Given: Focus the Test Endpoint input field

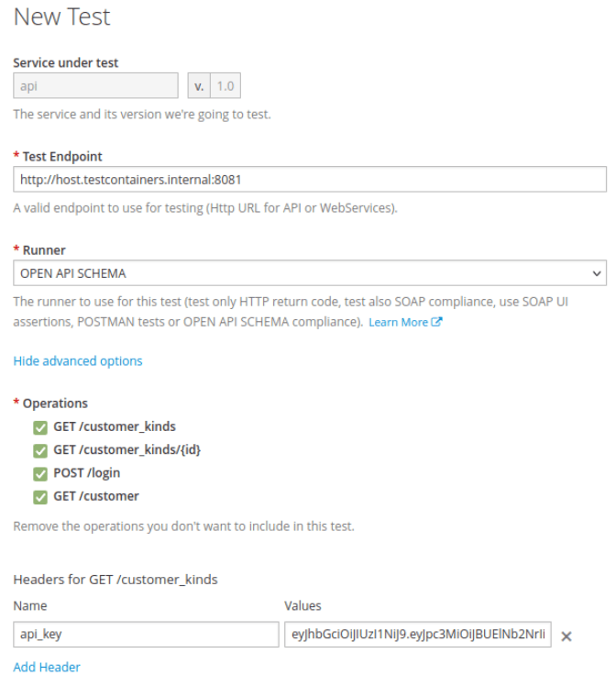Looking at the screenshot, I should 309,179.
